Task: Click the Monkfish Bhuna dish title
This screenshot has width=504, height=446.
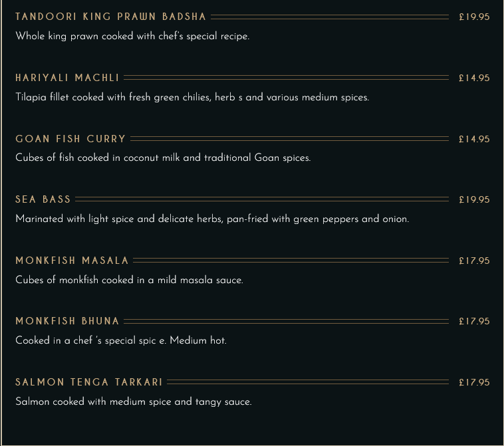Action: point(68,321)
